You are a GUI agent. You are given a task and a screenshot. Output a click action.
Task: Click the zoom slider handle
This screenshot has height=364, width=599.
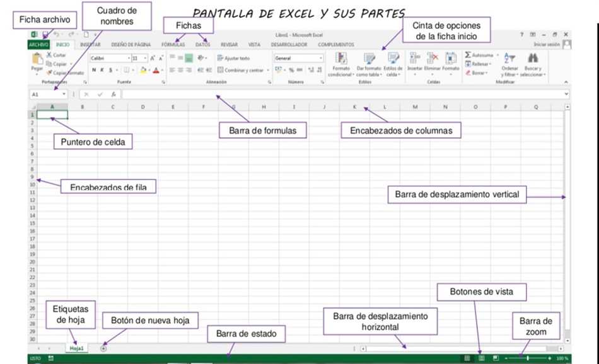click(x=528, y=358)
